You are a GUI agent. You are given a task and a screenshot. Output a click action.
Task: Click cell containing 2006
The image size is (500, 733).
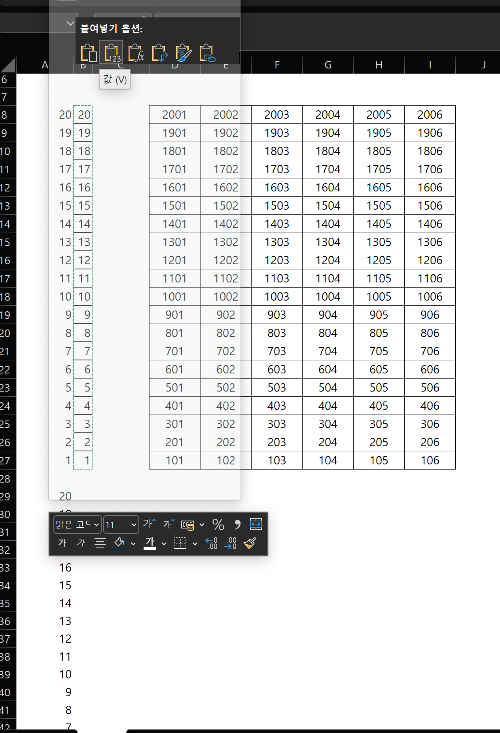click(430, 115)
